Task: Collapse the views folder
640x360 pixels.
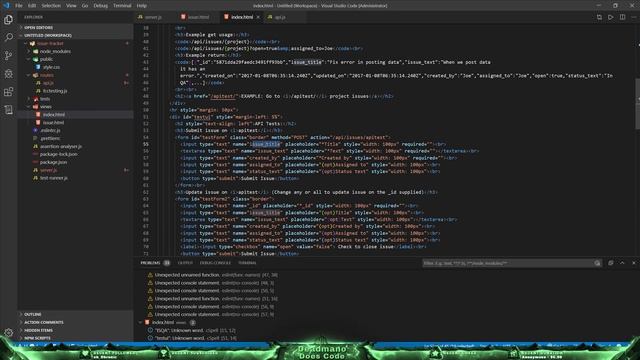Action: pyautogui.click(x=46, y=107)
